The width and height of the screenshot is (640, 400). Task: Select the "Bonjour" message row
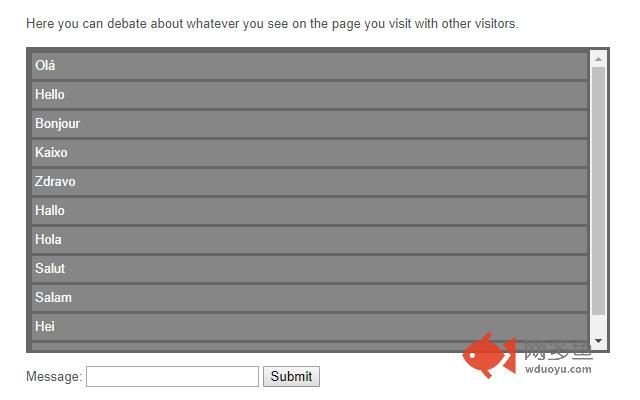[309, 124]
